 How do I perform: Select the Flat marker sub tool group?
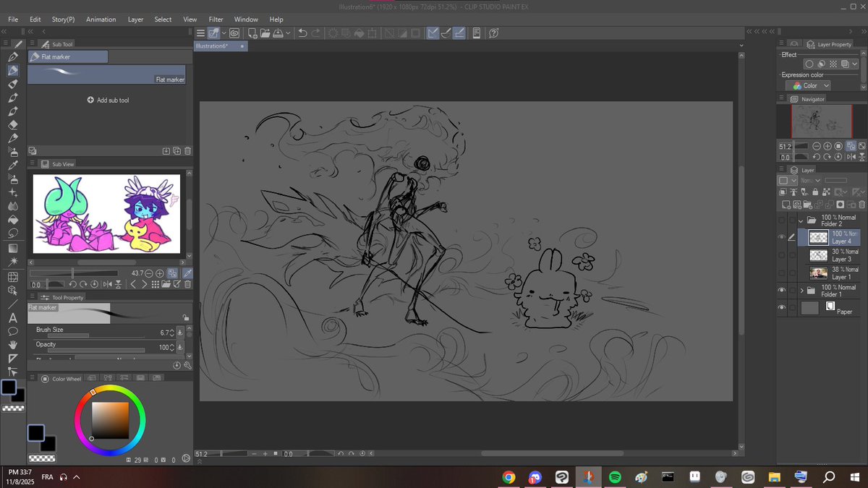(68, 56)
